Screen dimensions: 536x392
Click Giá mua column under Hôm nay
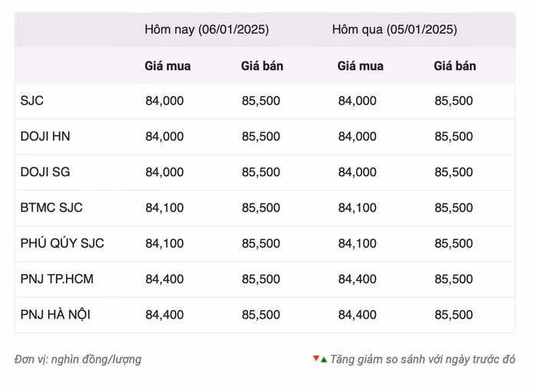(x=168, y=66)
